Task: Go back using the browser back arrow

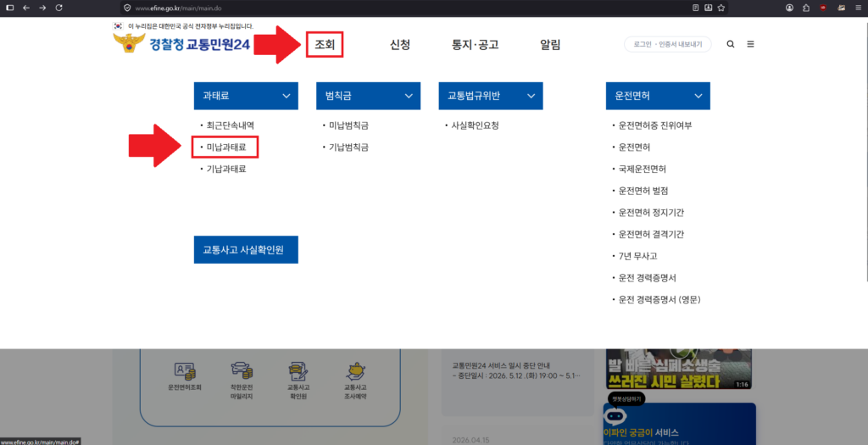Action: [x=26, y=8]
